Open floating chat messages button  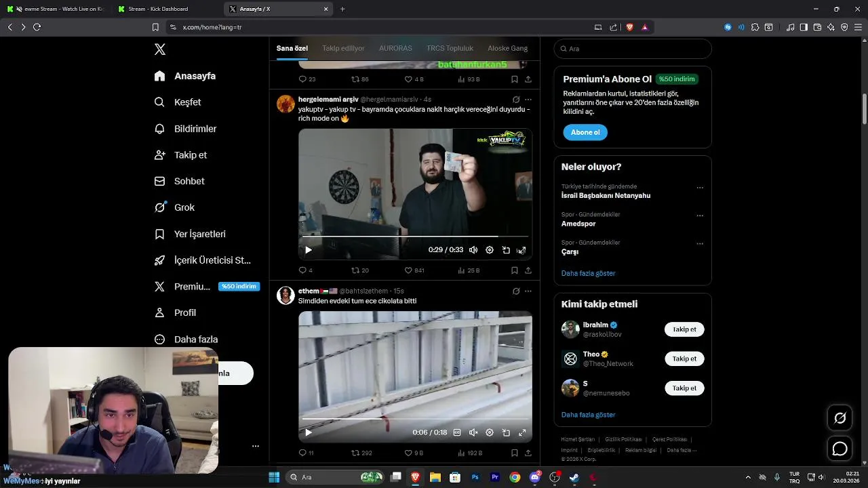click(x=840, y=449)
